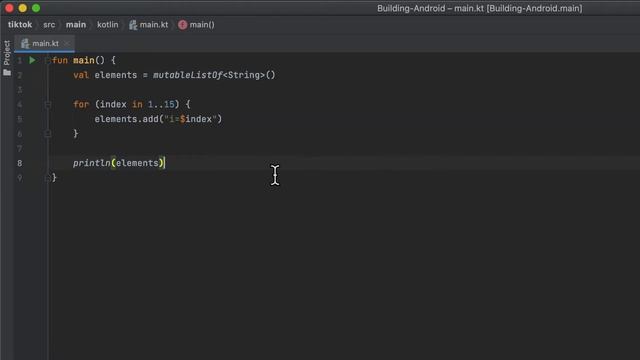Click the window's yellow minimize button
This screenshot has height=360, width=640.
(22, 8)
